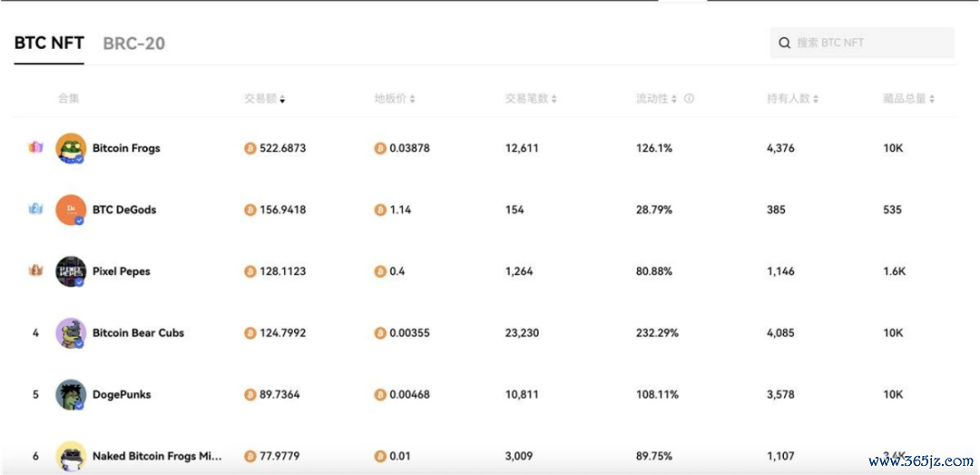Sort by 藏品总量 column
Screen dimensions: 980x475
point(908,99)
